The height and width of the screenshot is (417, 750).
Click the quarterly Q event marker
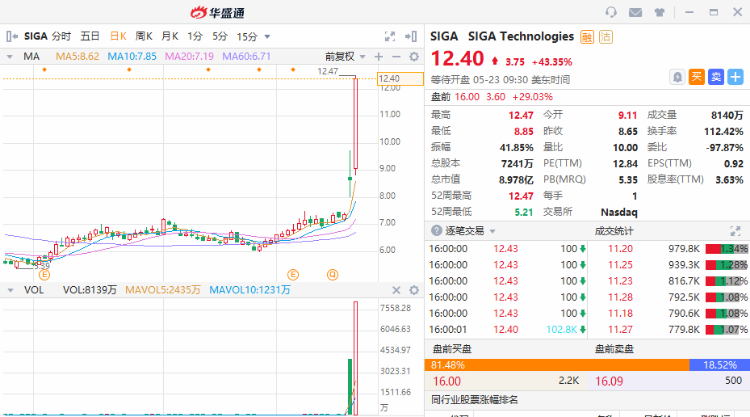pyautogui.click(x=332, y=274)
